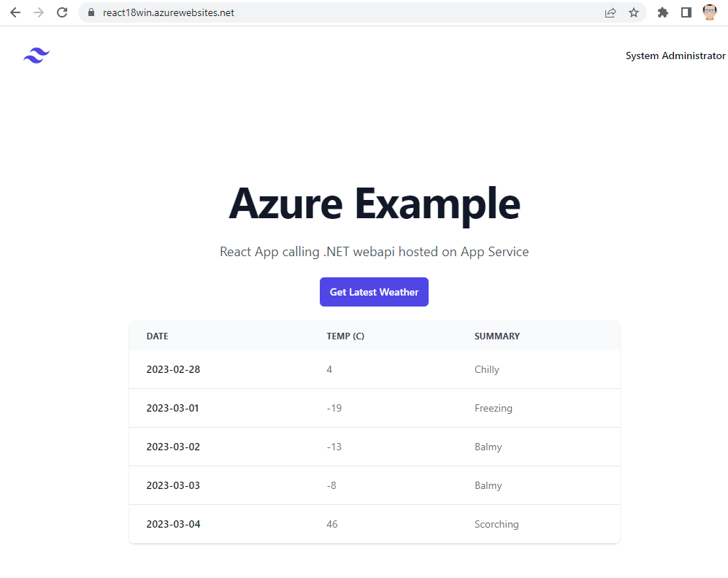
Task: Go back using browser back arrow
Action: pos(15,12)
